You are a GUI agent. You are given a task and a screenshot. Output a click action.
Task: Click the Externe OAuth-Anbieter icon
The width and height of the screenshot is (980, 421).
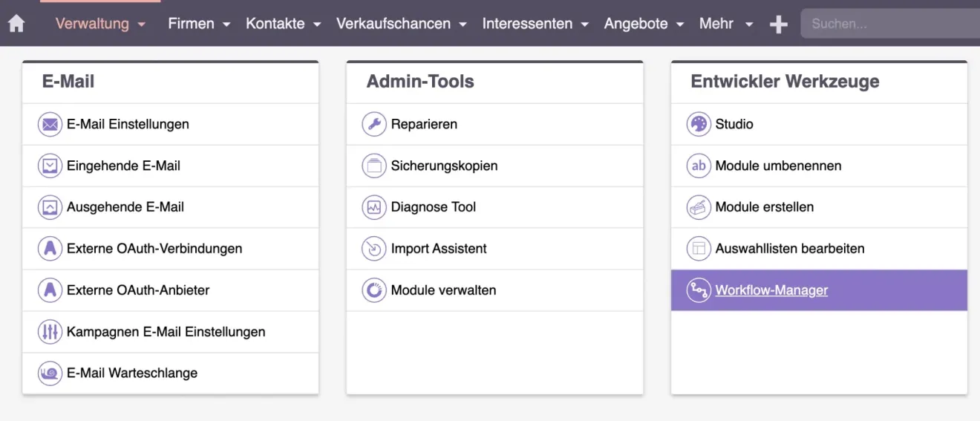(50, 290)
